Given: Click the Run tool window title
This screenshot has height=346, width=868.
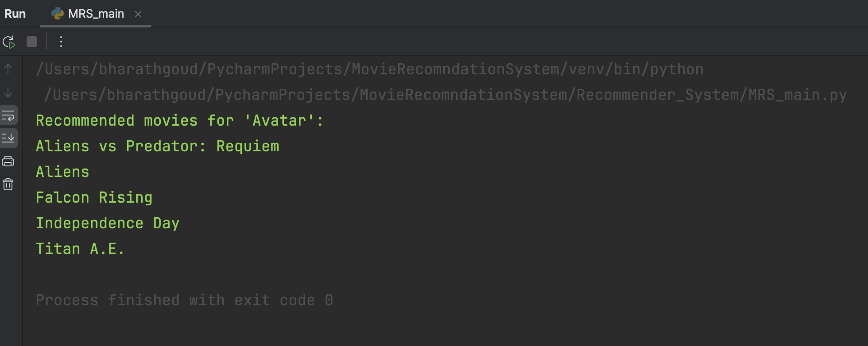Looking at the screenshot, I should 15,14.
